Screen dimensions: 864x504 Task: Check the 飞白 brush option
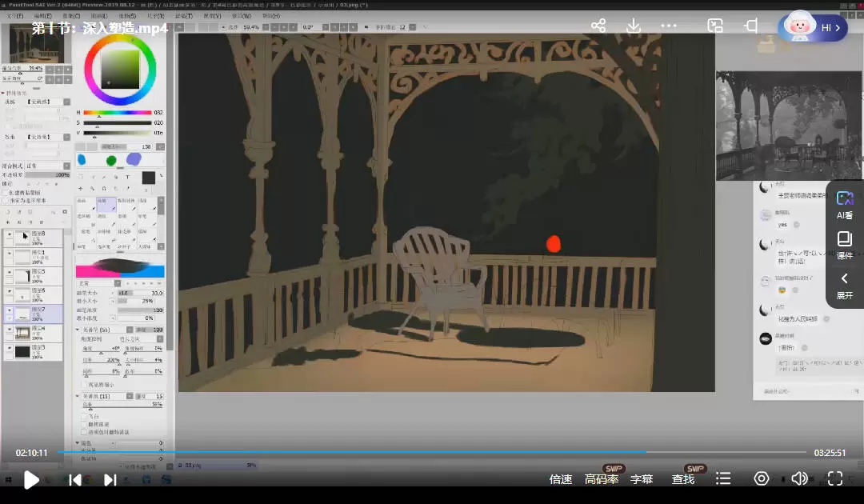(84, 417)
